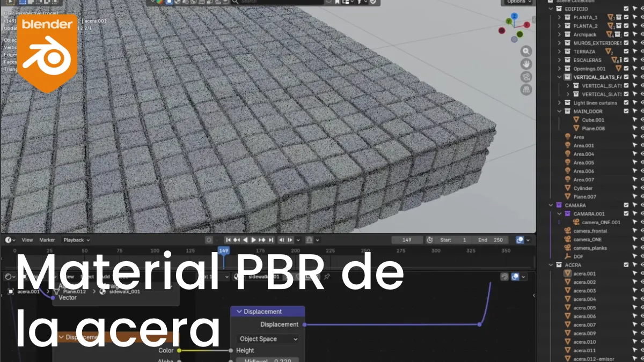Viewport: 644px width, 362px height.
Task: Play the animation forward
Action: coord(254,240)
